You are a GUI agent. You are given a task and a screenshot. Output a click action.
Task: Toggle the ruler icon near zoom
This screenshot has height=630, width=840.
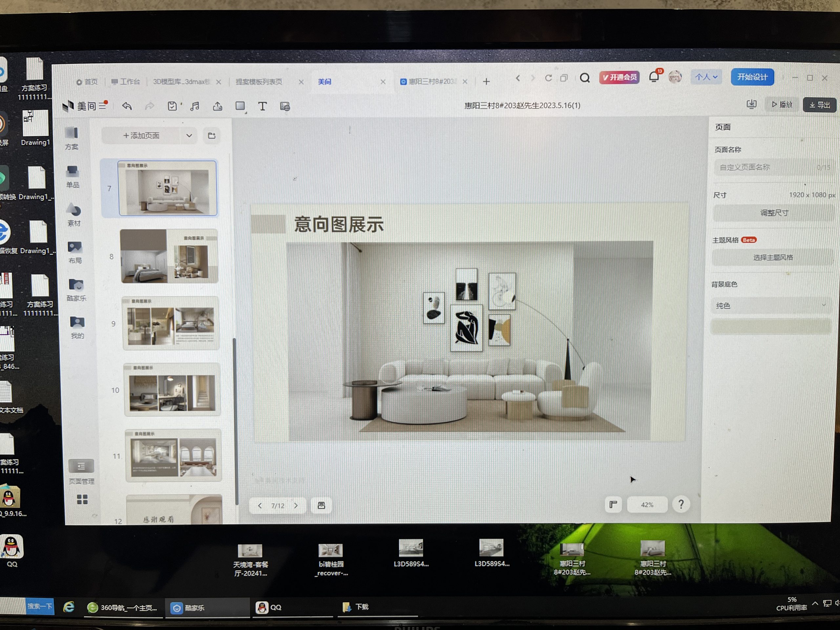pyautogui.click(x=613, y=504)
